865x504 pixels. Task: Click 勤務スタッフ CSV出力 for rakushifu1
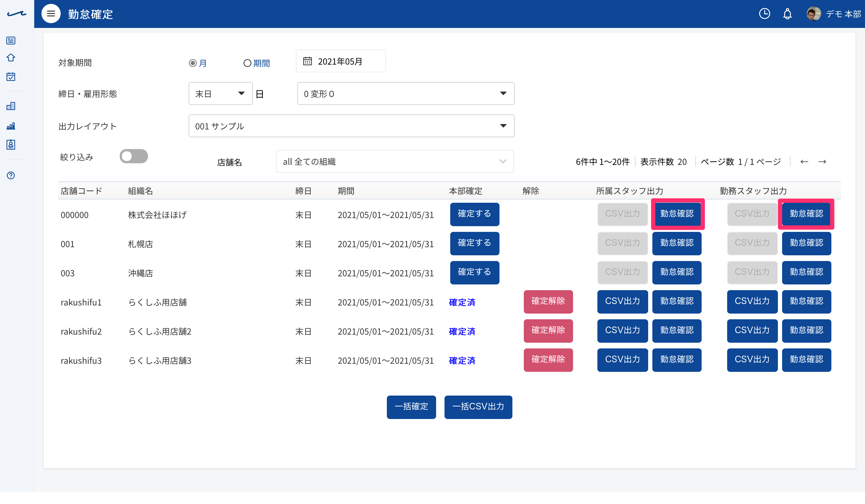point(752,302)
